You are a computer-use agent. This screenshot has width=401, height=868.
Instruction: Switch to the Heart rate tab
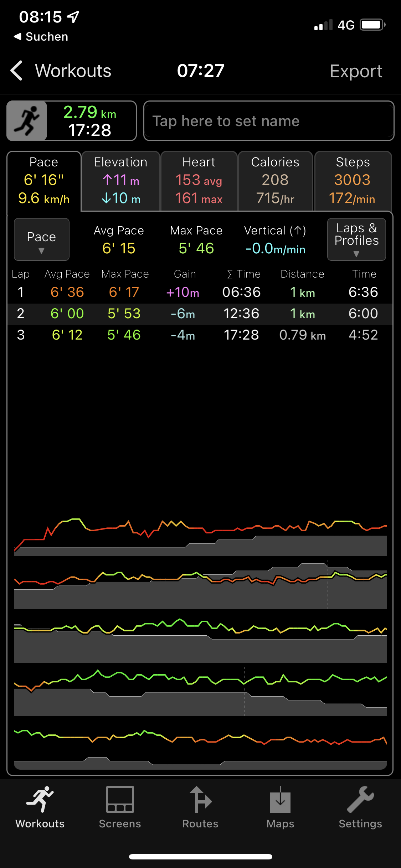pos(199,181)
